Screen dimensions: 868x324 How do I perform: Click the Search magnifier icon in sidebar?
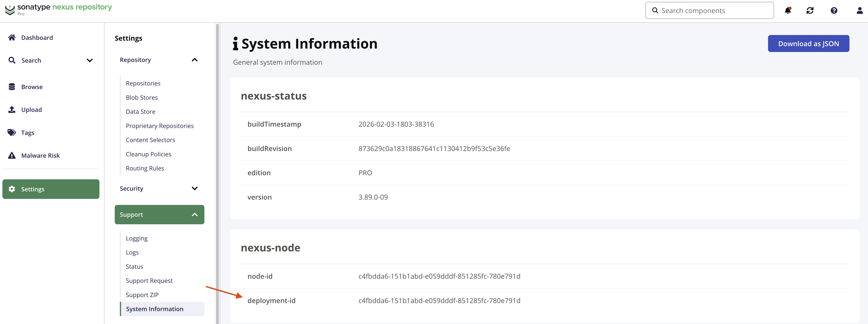[x=12, y=60]
